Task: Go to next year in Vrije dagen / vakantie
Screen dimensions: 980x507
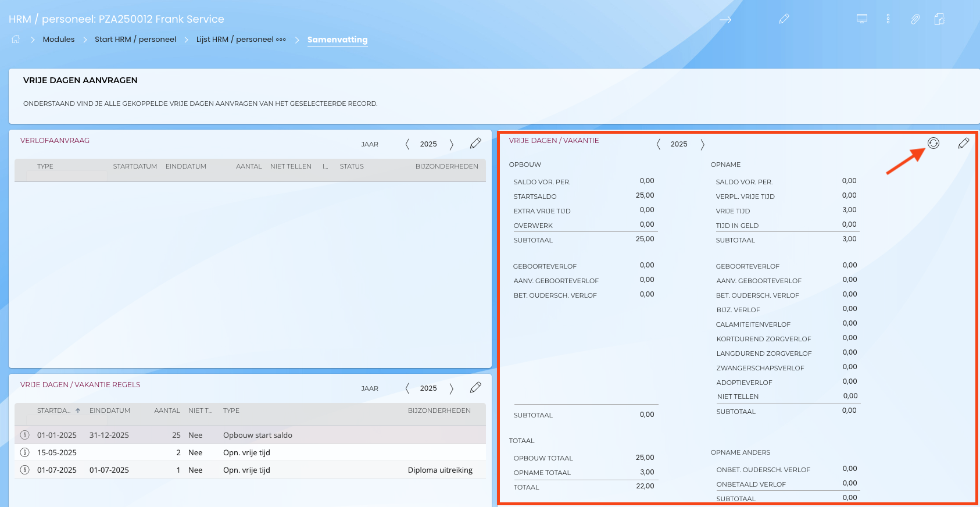Action: click(x=702, y=144)
